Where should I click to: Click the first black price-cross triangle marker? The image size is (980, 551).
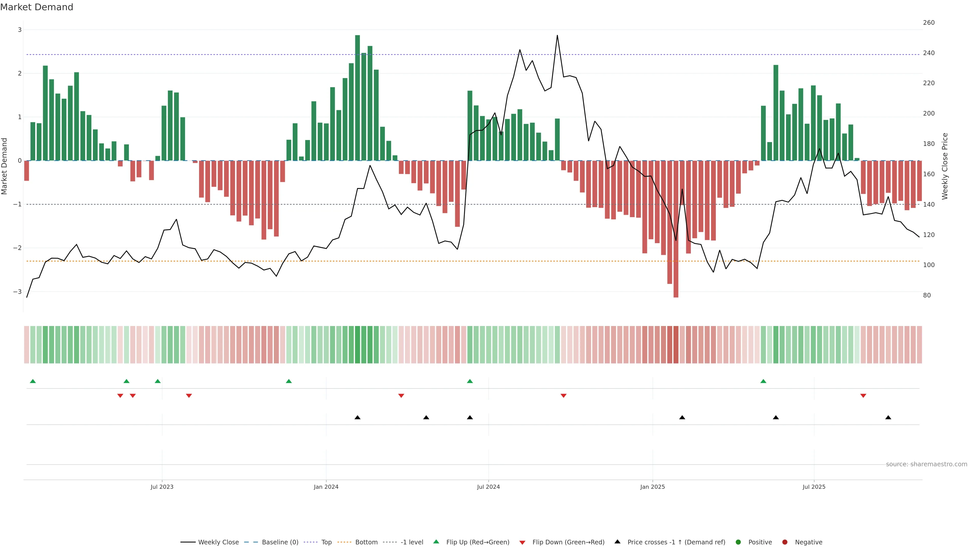click(358, 418)
